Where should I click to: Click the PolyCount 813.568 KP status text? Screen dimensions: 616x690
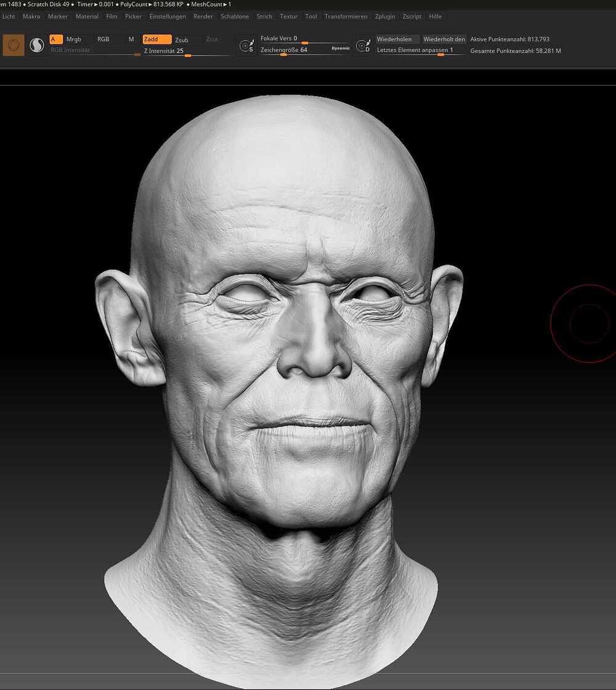click(152, 4)
